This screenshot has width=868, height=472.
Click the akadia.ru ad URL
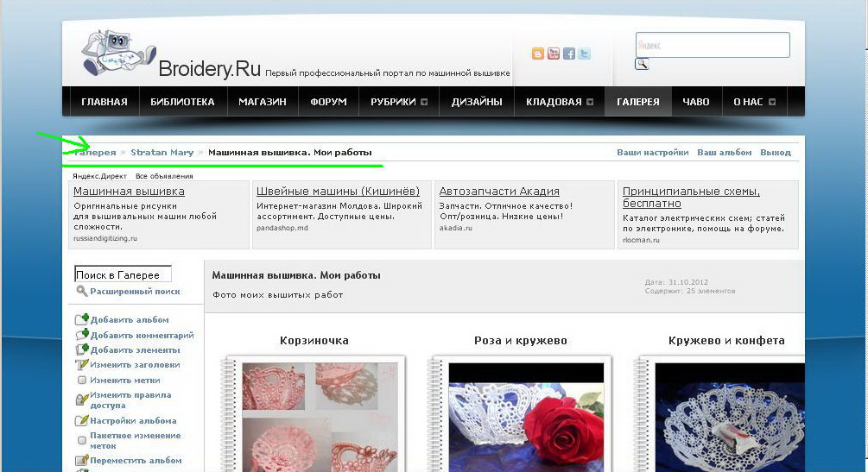pyautogui.click(x=455, y=228)
